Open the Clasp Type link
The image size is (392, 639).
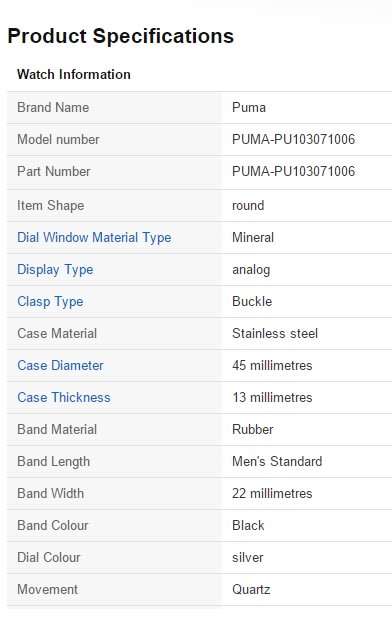coord(50,302)
